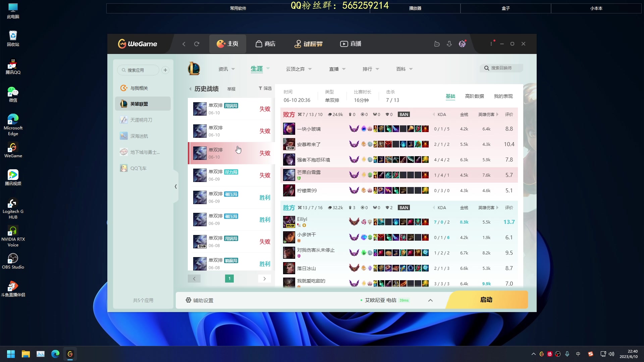
Task: Open WeGame from the taskbar
Action: pos(70,354)
